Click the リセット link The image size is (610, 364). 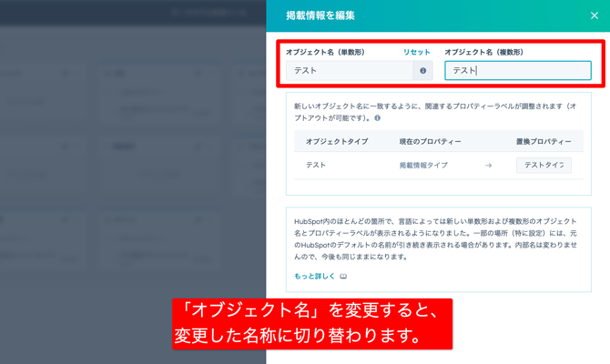click(x=417, y=53)
